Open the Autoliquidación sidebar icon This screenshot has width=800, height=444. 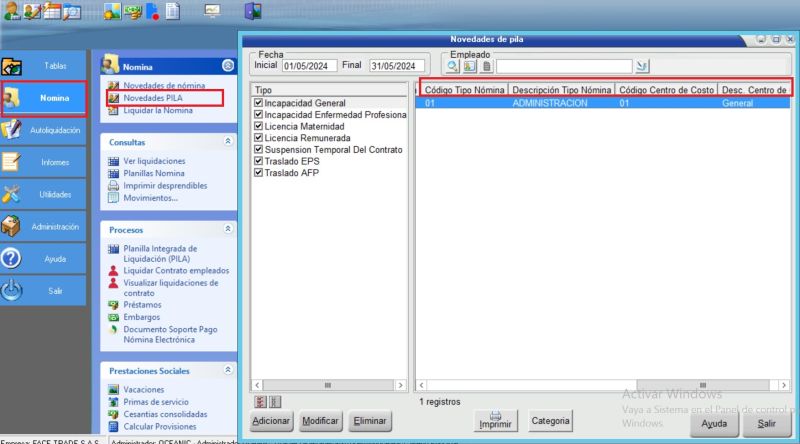[12, 130]
